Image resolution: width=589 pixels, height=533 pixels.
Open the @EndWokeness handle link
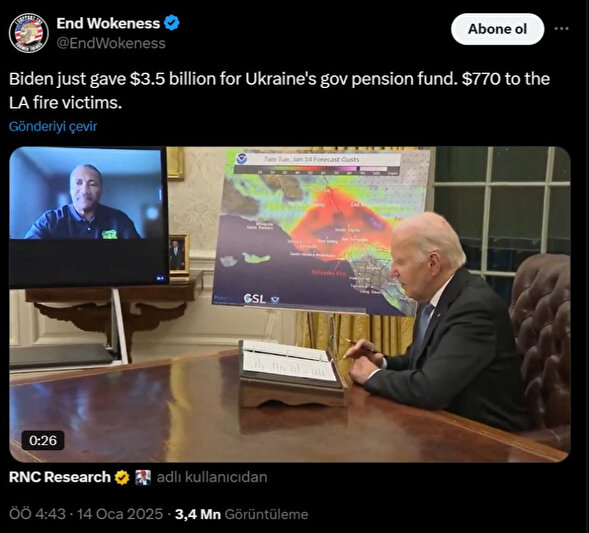tap(111, 43)
